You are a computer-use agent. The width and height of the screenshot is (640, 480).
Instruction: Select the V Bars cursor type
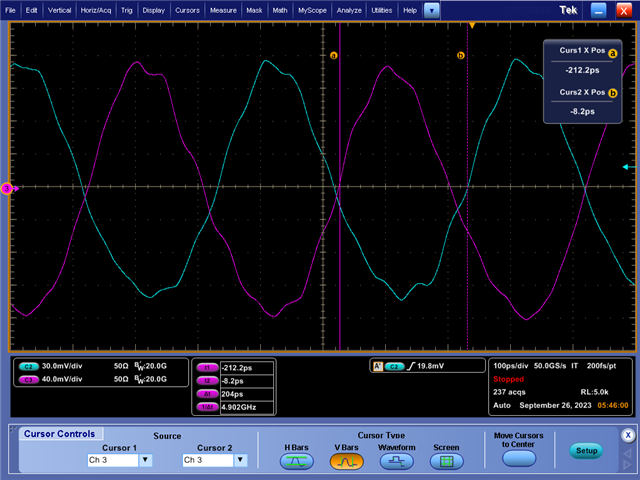347,461
